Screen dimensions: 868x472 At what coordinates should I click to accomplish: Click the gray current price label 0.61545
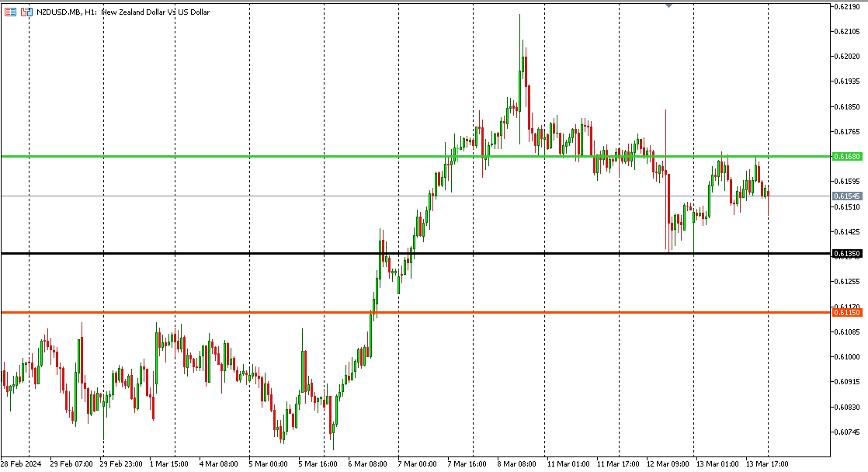pyautogui.click(x=847, y=196)
